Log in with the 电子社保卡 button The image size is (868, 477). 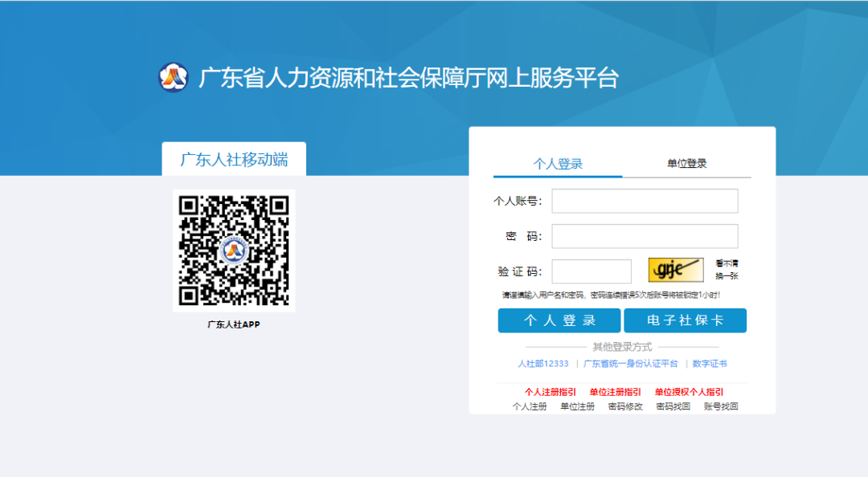pyautogui.click(x=686, y=320)
